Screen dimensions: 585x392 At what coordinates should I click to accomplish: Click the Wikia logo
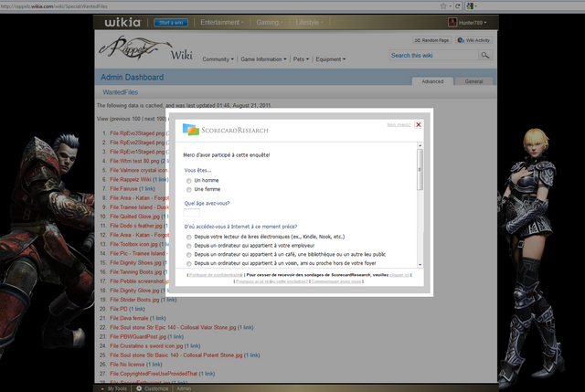point(122,22)
